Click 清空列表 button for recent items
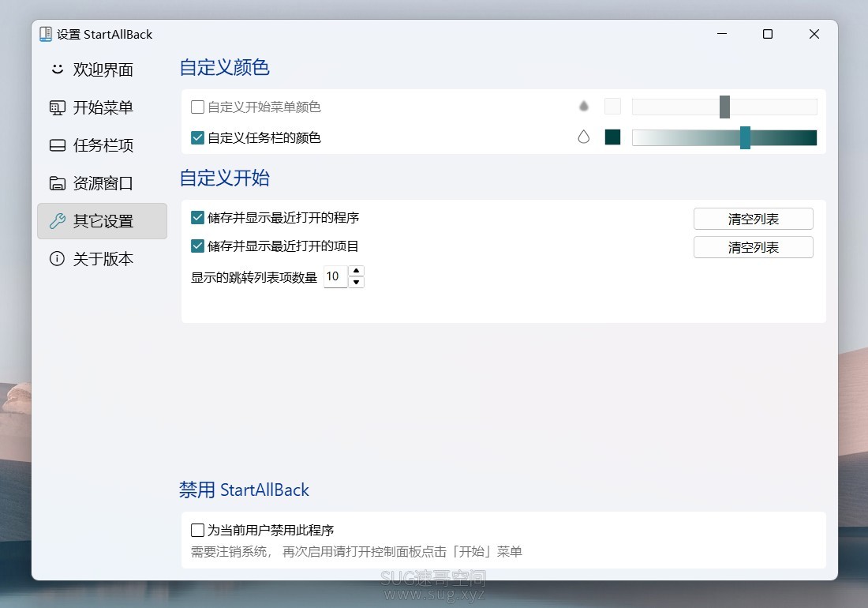Viewport: 868px width, 608px height. pos(753,247)
